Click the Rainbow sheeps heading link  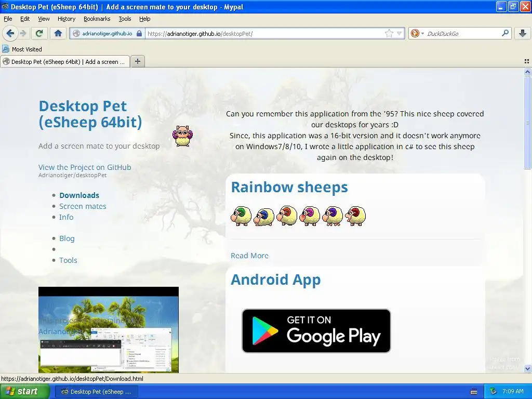click(x=289, y=187)
